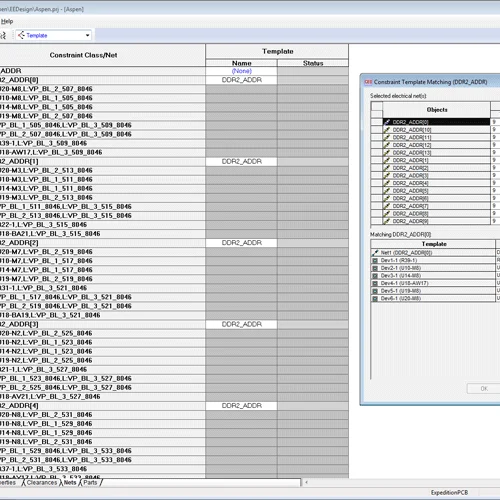Click the horizontal scrollbar left arrow near the tabs
This screenshot has height=500, width=500.
307,482
